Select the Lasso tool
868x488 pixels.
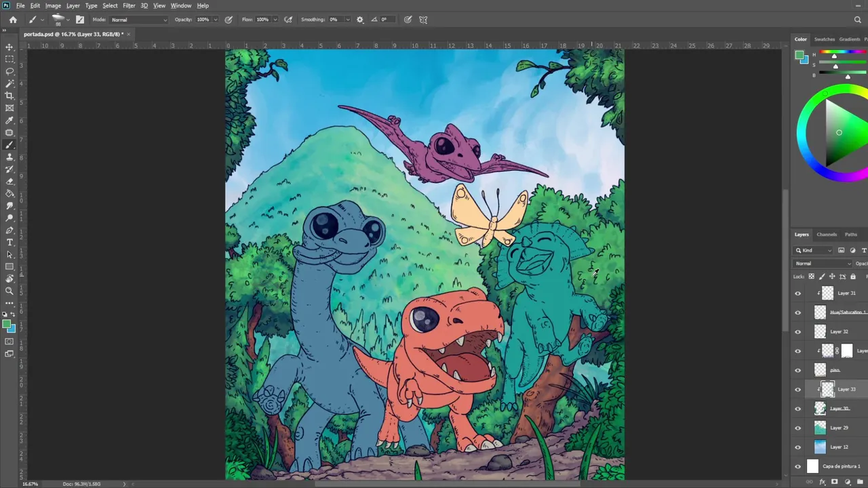(9, 71)
